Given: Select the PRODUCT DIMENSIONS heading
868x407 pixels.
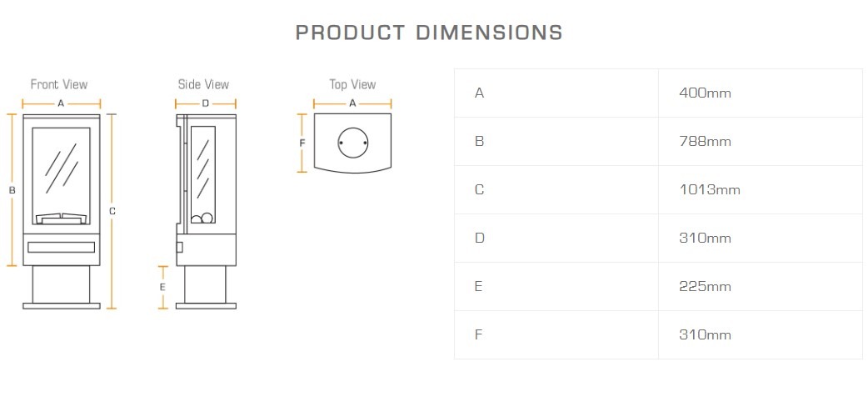Looking at the screenshot, I should (x=429, y=33).
